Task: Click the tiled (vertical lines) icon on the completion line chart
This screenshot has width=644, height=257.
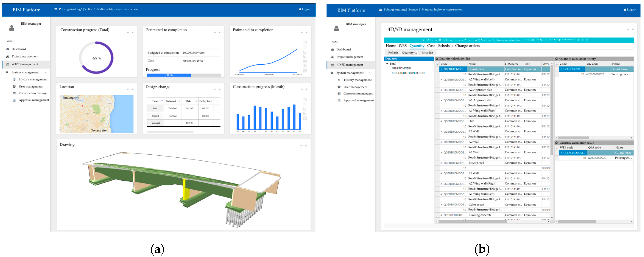Action: click(305, 66)
